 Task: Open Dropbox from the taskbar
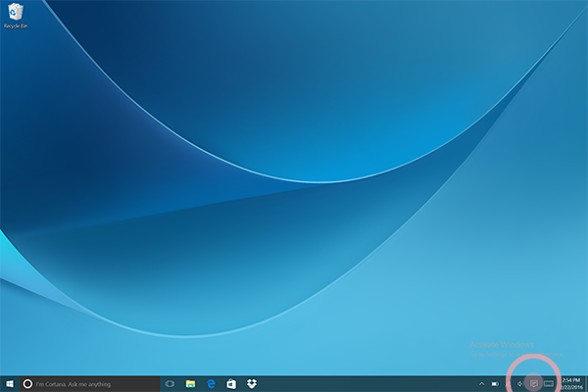point(252,384)
